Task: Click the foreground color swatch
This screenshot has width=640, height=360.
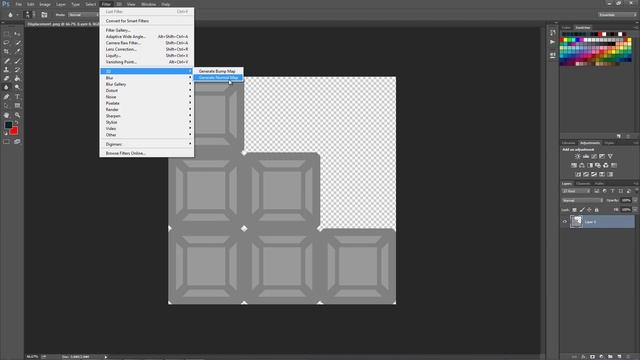Action: tap(8, 125)
